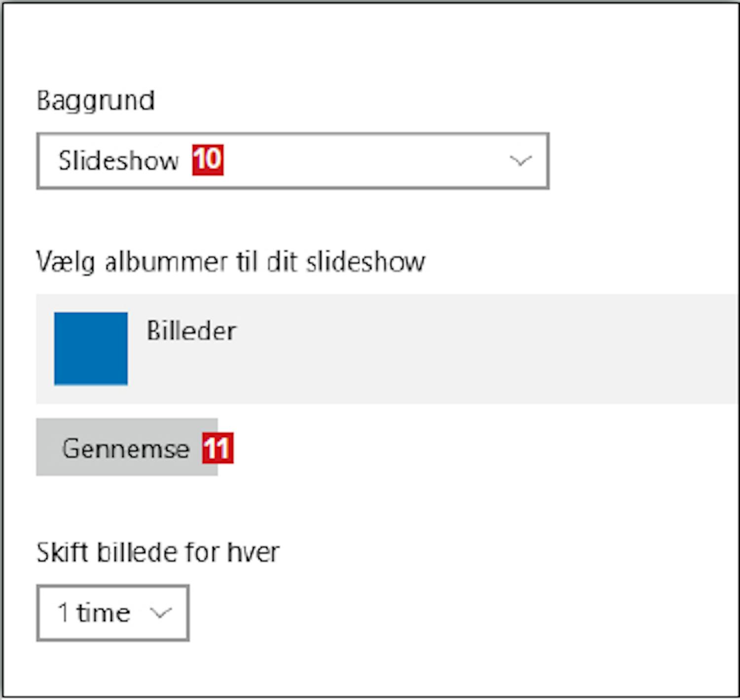Select the blue Billeder album thumbnail

91,348
